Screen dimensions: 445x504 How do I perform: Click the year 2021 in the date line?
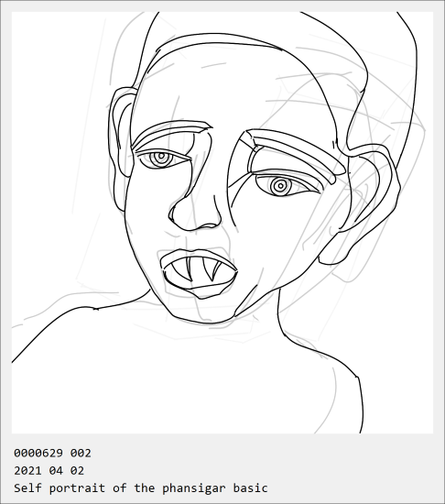(x=27, y=471)
